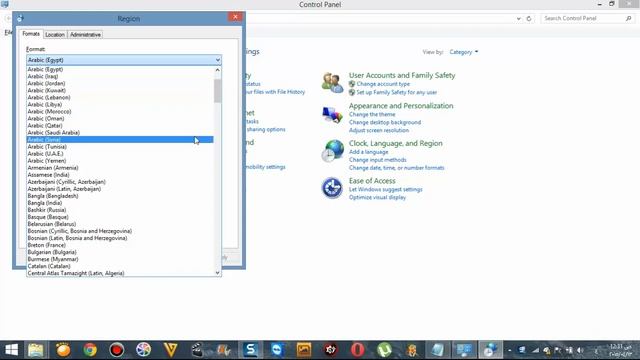Launch Google Chrome from the taskbar

click(90, 350)
